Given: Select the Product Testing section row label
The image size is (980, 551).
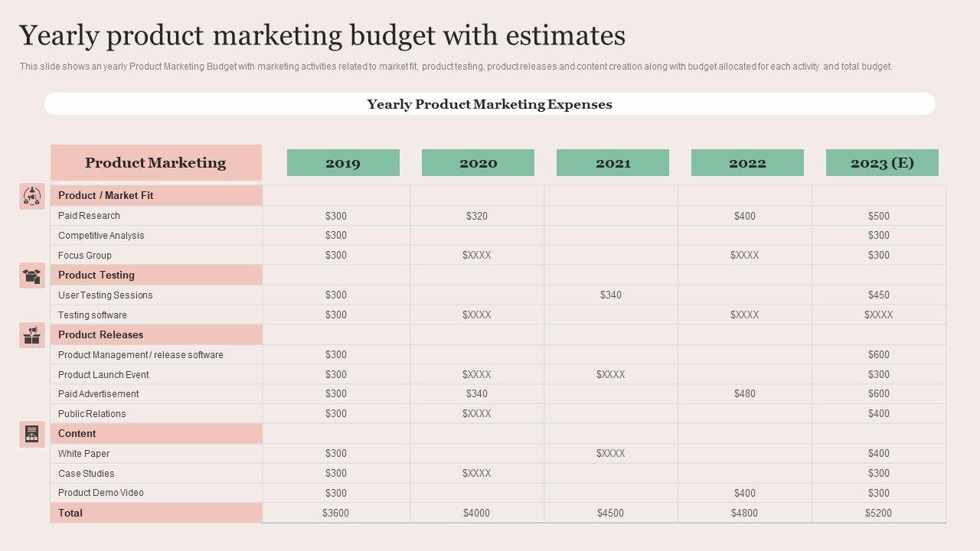Looking at the screenshot, I should coord(96,275).
